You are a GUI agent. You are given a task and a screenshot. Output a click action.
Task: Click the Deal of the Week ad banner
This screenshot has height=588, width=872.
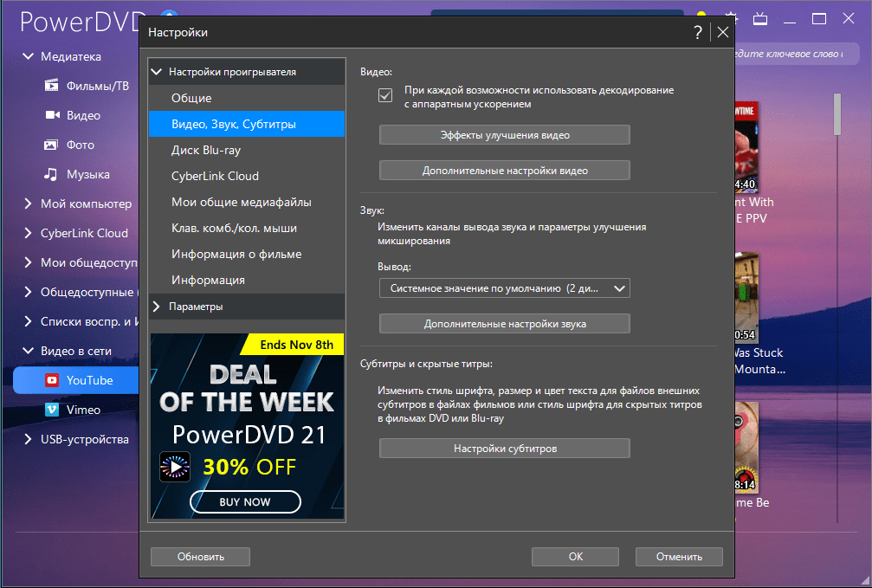coord(247,426)
